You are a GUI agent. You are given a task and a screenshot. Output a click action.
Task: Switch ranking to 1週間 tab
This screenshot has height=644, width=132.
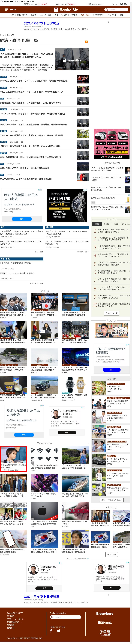116,224
